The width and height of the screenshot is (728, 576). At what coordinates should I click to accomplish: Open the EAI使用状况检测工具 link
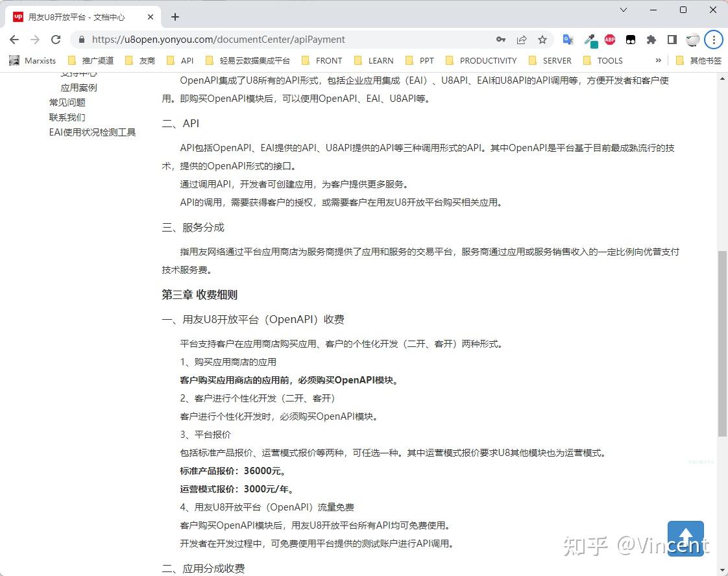click(x=92, y=132)
